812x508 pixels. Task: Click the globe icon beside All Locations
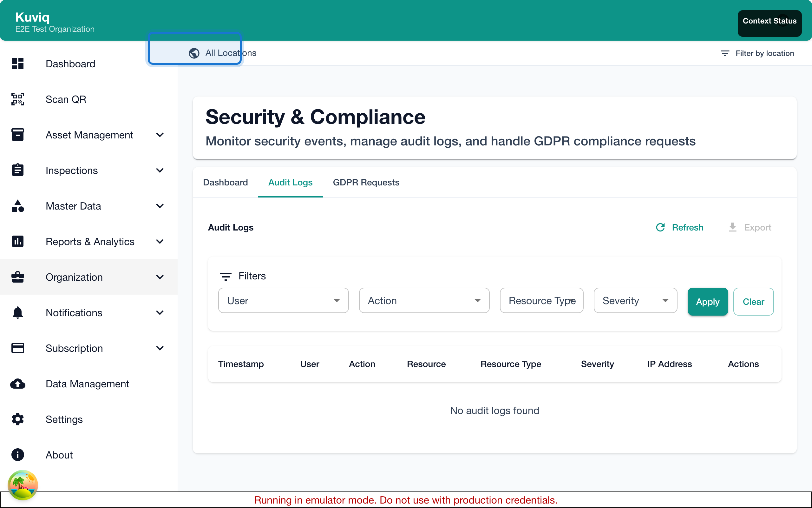pos(194,53)
